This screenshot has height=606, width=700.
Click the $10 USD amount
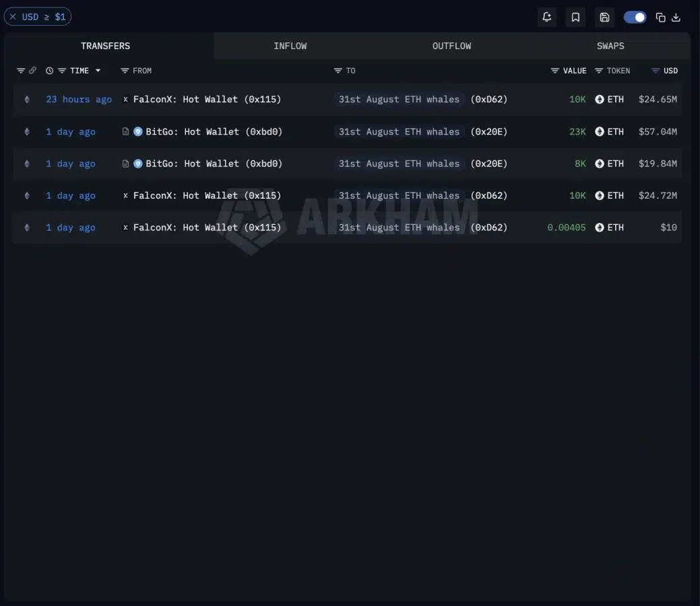tap(668, 228)
